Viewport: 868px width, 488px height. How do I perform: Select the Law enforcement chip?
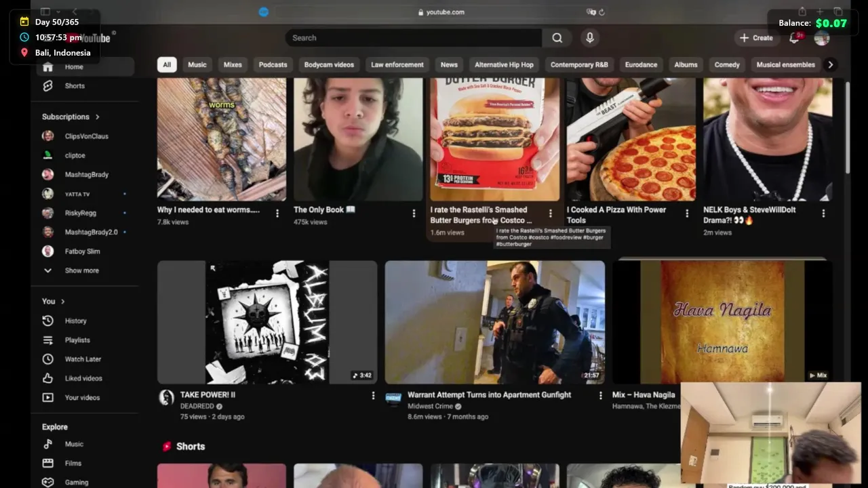397,64
